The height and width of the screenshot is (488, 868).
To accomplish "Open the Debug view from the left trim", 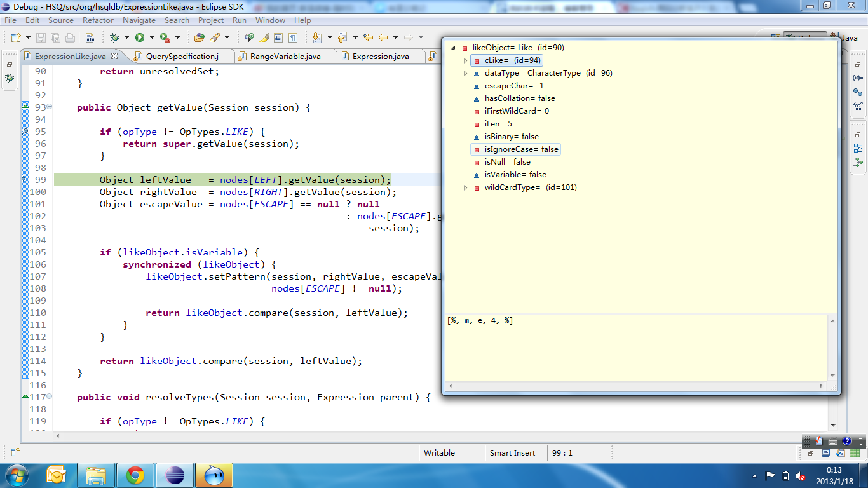I will (10, 78).
